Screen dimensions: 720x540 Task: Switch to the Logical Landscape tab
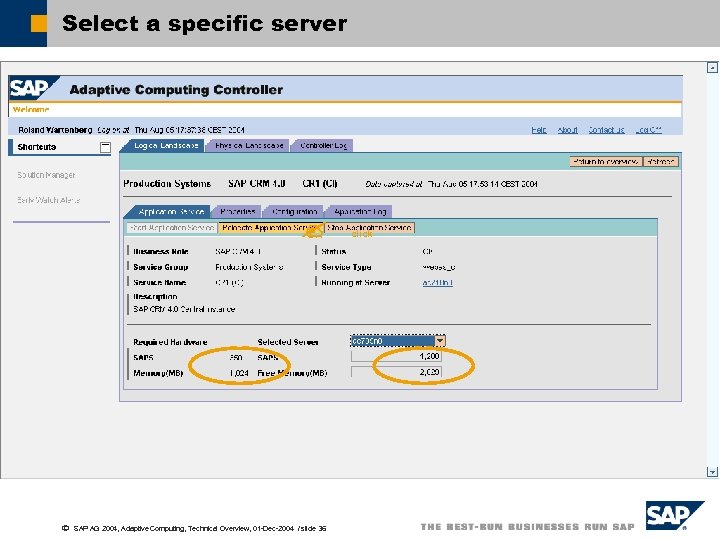tap(165, 146)
